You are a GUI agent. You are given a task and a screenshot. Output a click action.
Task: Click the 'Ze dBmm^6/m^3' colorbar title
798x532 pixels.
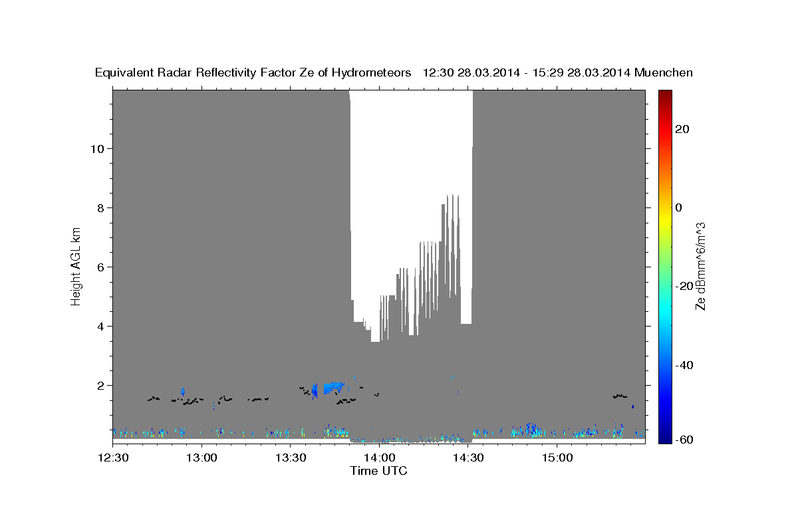tap(700, 266)
